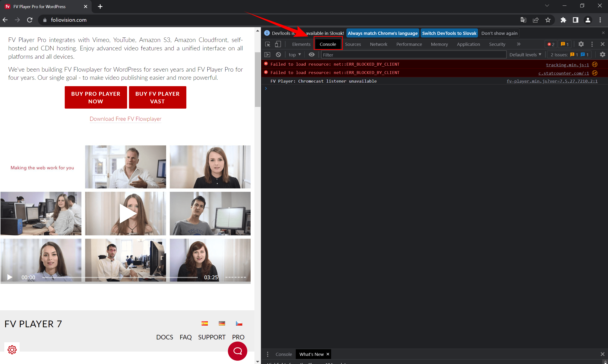This screenshot has height=364, width=608.
Task: Switch to the Elements tab
Action: [x=301, y=44]
